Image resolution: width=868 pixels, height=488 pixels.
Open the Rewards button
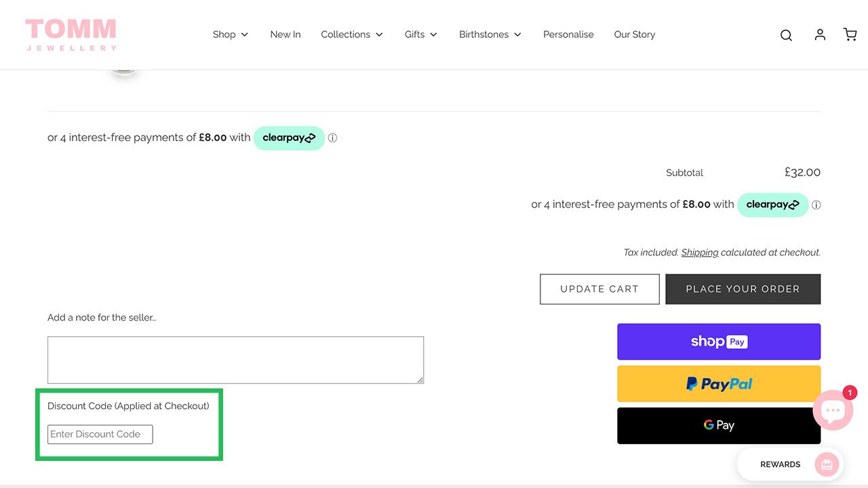click(790, 464)
